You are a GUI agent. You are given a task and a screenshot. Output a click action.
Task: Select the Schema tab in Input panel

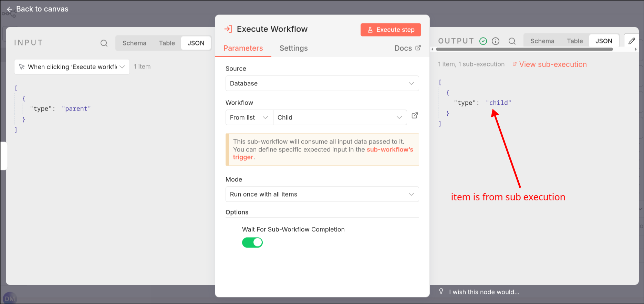(134, 43)
